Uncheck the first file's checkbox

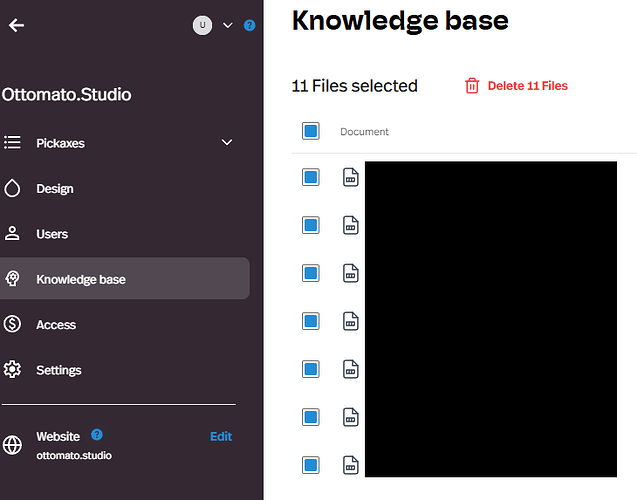click(310, 177)
